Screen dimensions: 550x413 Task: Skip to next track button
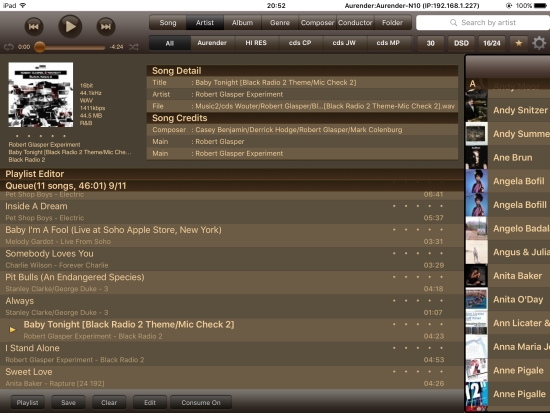[x=106, y=26]
